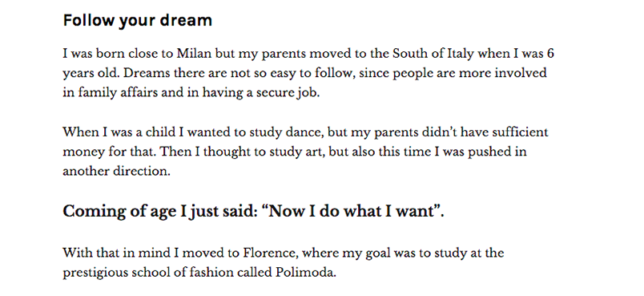Click the bold "Coming of age" text
Screen dimensions: 644x296
pyautogui.click(x=120, y=211)
